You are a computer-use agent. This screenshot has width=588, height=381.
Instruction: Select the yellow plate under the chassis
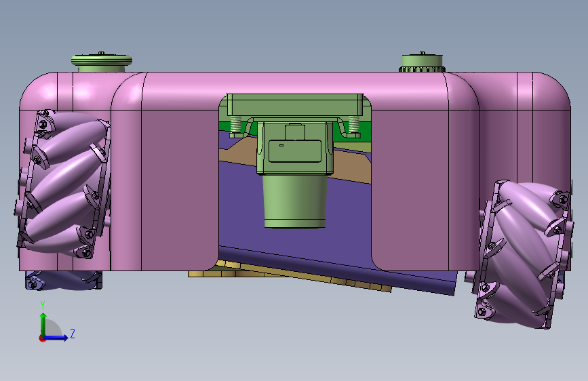coord(289,277)
